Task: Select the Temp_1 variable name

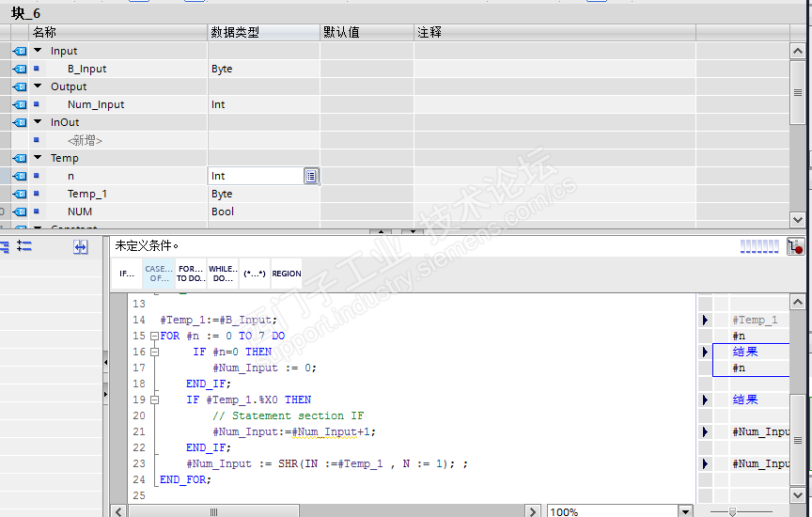Action: (x=87, y=194)
